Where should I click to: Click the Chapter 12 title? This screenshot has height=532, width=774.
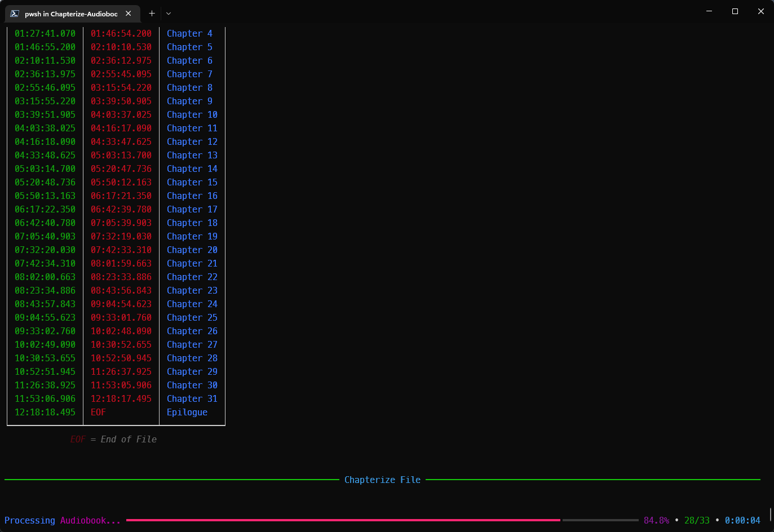coord(192,142)
